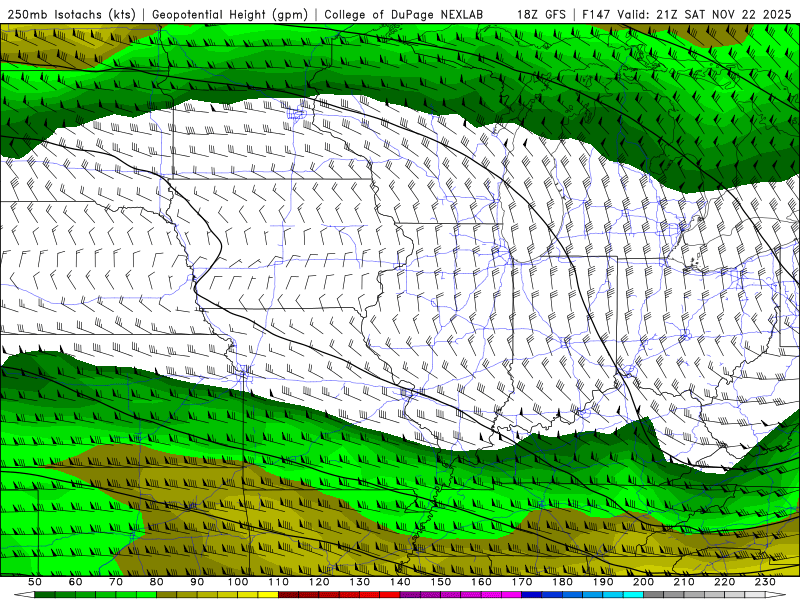Image resolution: width=800 pixels, height=600 pixels.
Task: Click the right arrow end of the color bar
Action: coord(776,595)
